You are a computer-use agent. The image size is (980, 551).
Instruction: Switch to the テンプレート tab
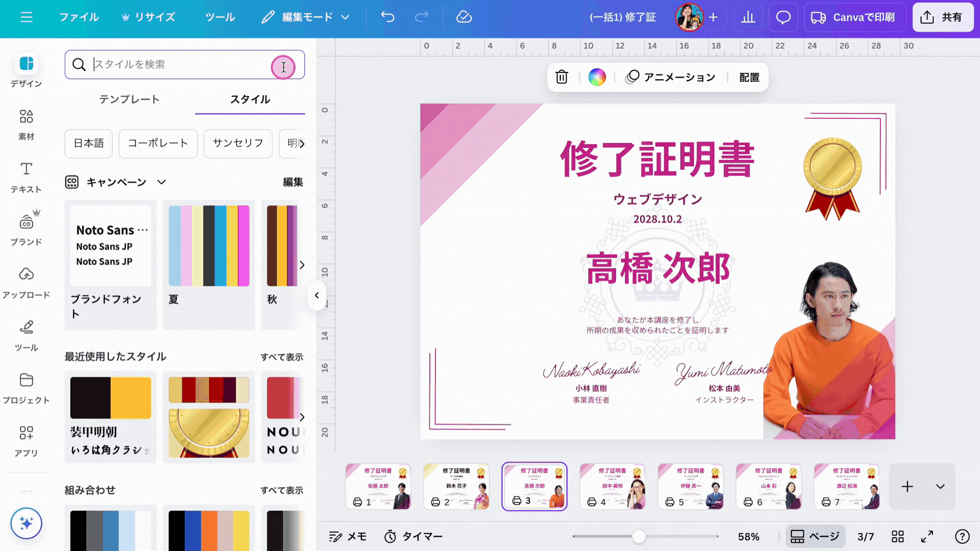(129, 99)
